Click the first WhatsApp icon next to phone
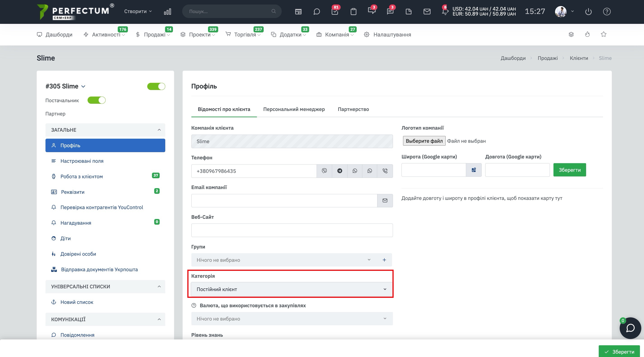Viewport: 644px width, 357px height. 355,171
